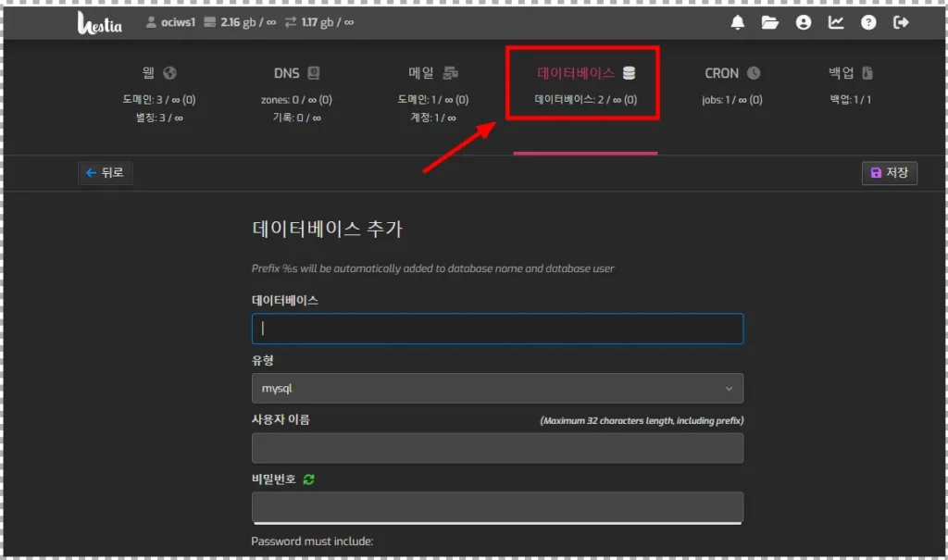The image size is (948, 560).
Task: Click the backup file icon next to 백업
Action: pos(867,73)
